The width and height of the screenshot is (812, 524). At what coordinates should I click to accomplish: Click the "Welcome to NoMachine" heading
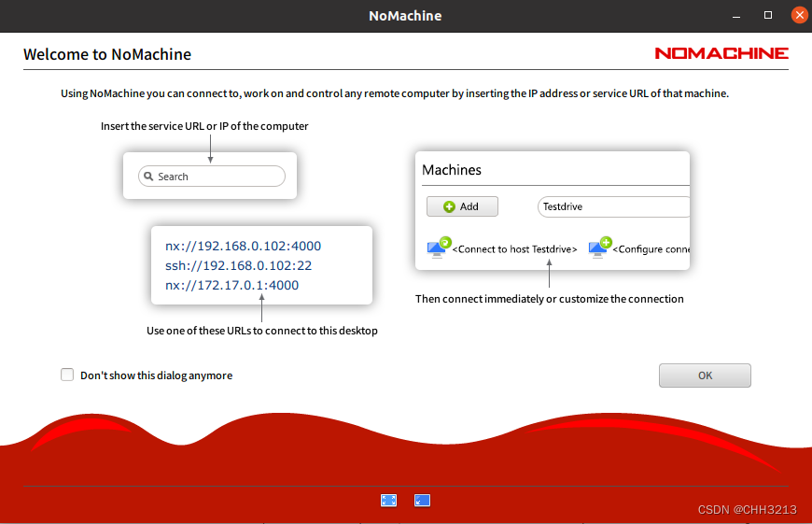click(107, 54)
